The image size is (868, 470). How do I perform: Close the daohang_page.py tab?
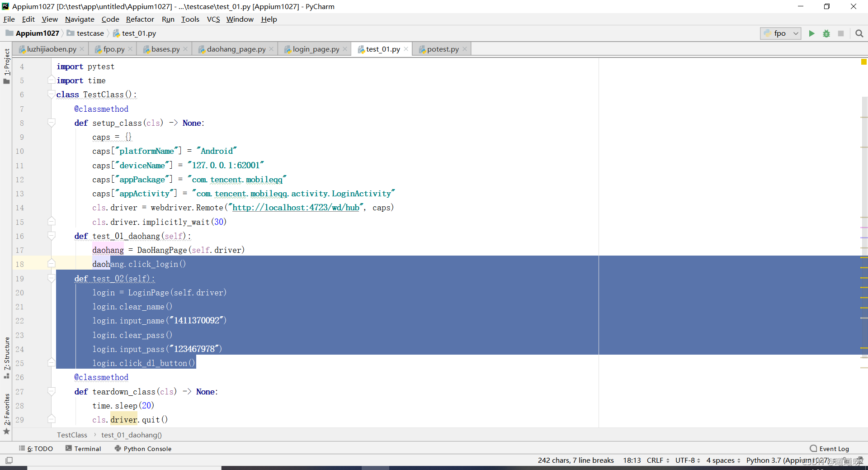(x=271, y=49)
